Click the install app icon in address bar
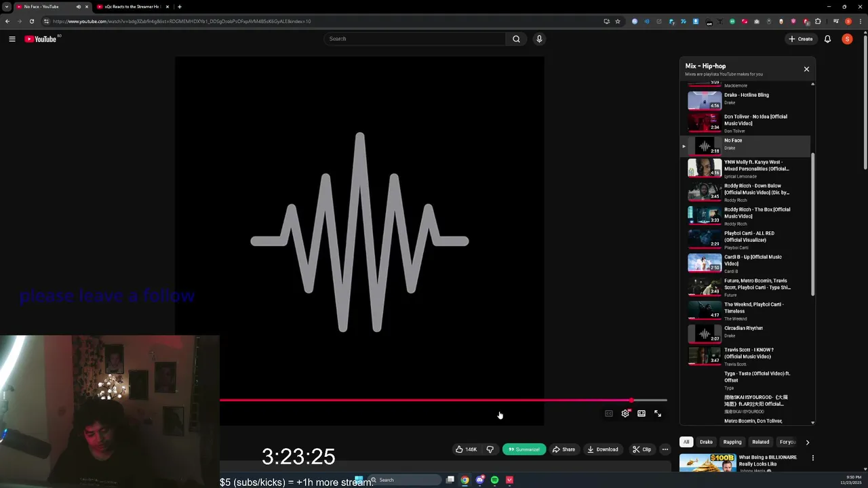868x488 pixels. coord(606,21)
